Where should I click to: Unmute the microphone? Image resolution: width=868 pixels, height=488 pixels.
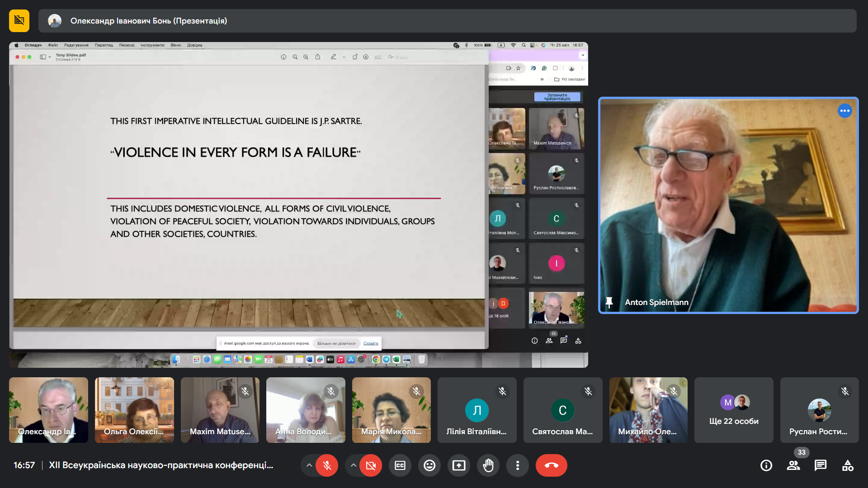(x=327, y=465)
